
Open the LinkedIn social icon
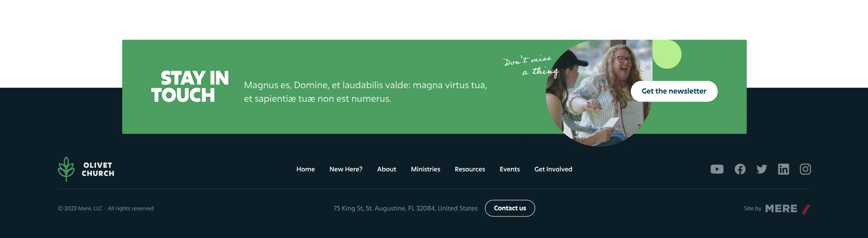pos(783,169)
